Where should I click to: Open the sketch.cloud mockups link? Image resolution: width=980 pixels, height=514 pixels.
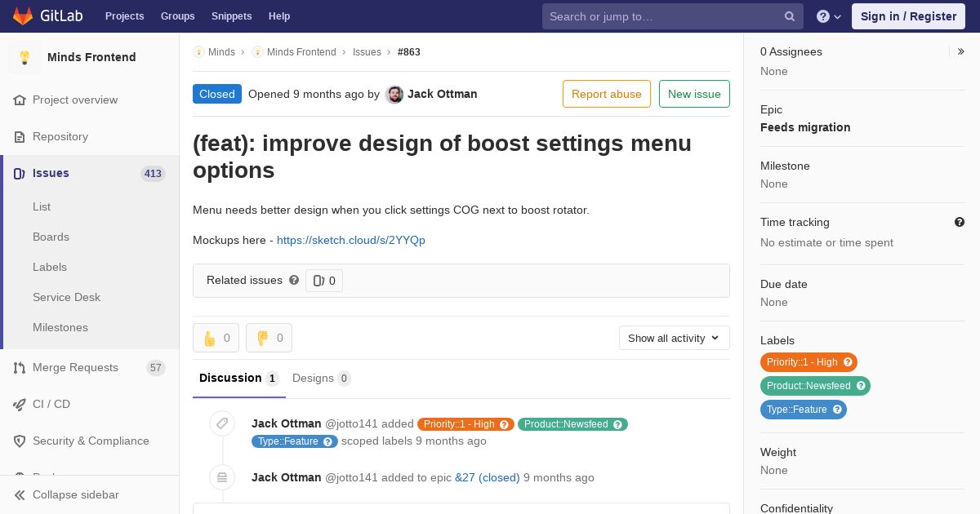coord(351,240)
